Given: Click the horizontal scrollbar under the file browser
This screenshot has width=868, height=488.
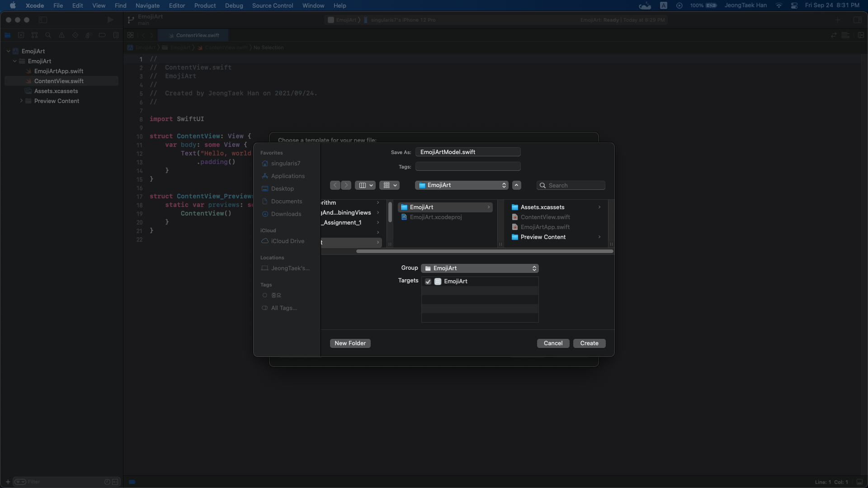Looking at the screenshot, I should click(484, 251).
